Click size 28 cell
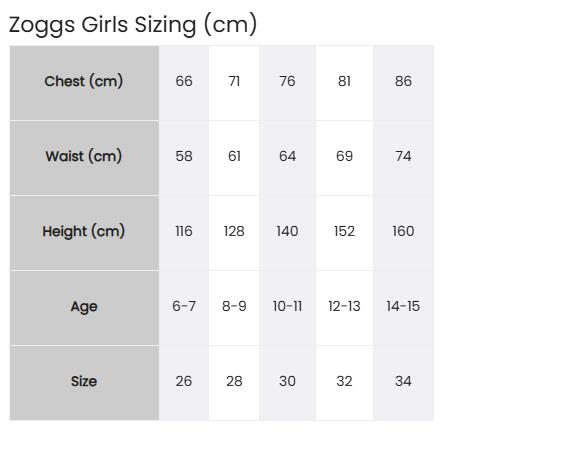This screenshot has width=576, height=452. [234, 383]
